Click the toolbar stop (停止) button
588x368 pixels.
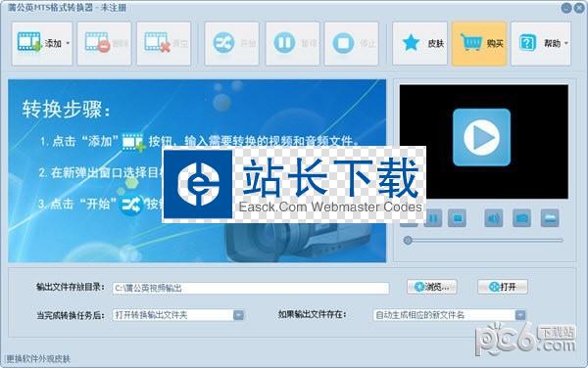coord(352,43)
